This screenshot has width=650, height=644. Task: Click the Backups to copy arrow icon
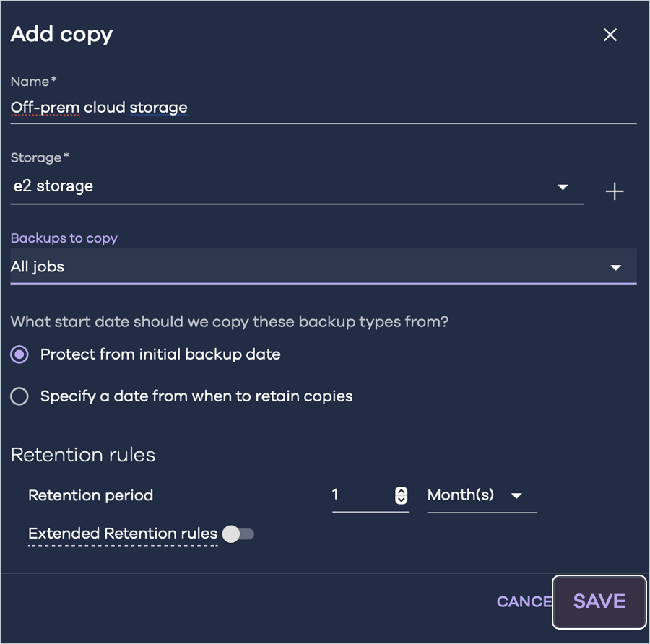[x=615, y=268]
